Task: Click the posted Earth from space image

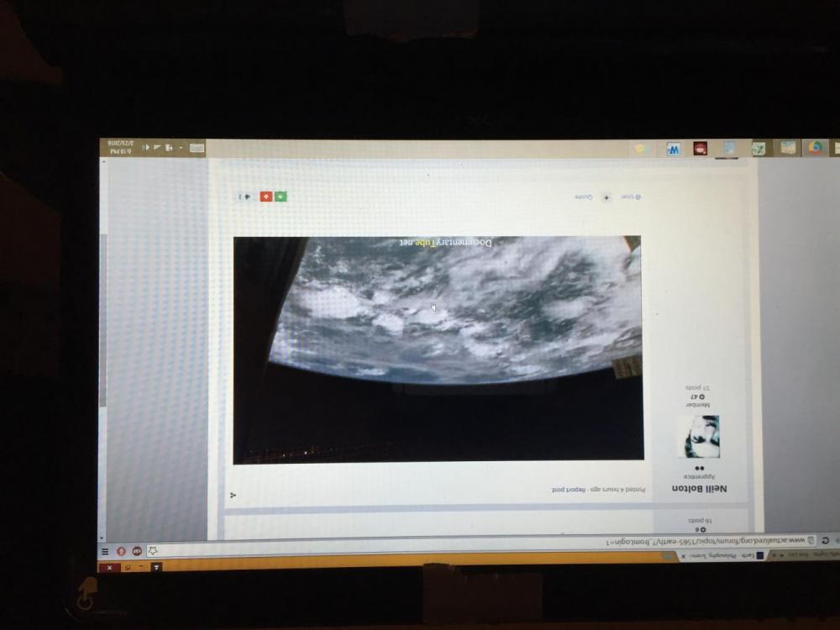Action: point(438,349)
